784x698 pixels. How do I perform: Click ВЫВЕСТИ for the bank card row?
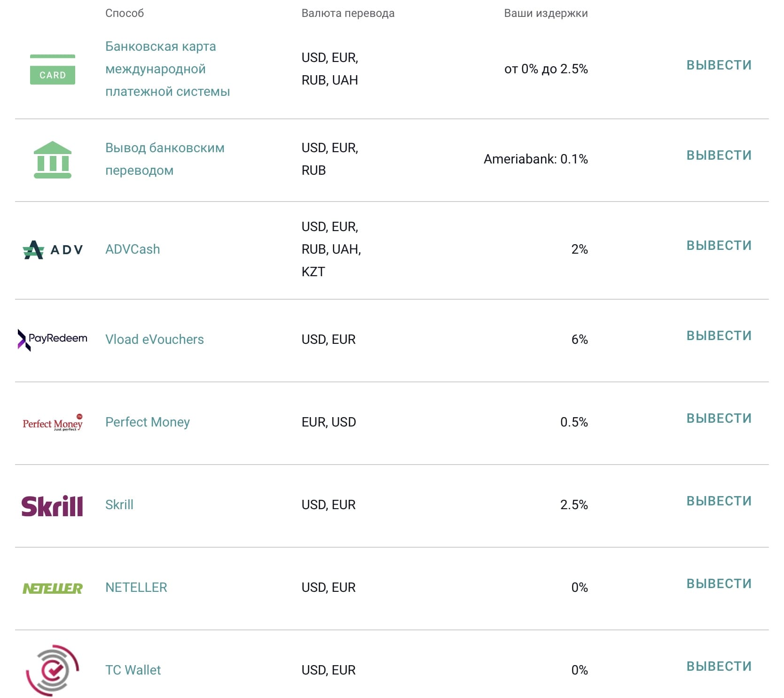pos(719,65)
